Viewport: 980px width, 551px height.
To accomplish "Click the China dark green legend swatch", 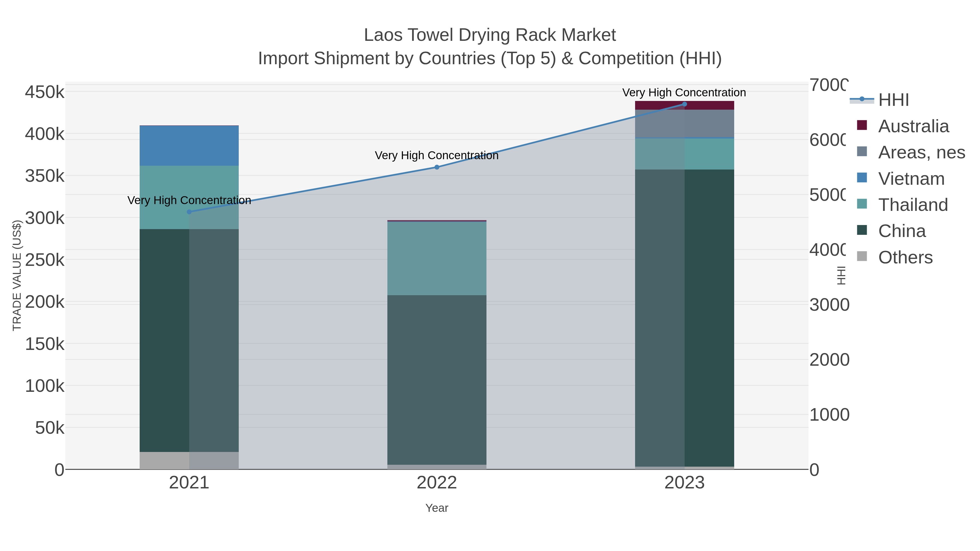I will click(862, 230).
